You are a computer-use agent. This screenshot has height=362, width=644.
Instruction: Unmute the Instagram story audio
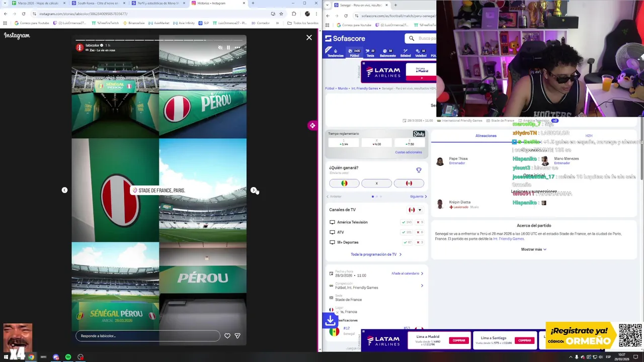pyautogui.click(x=220, y=48)
